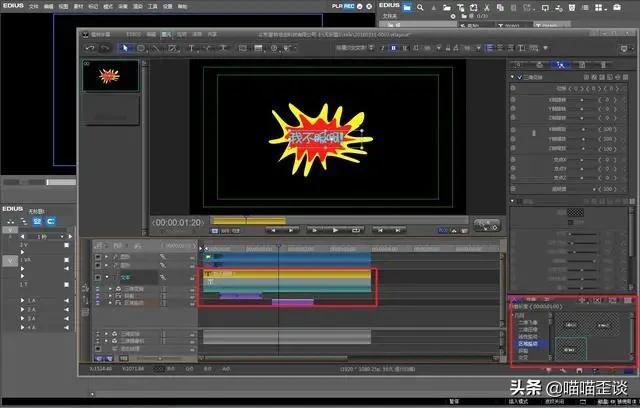Toggle underline text formatting
The height and width of the screenshot is (408, 640).
404,48
